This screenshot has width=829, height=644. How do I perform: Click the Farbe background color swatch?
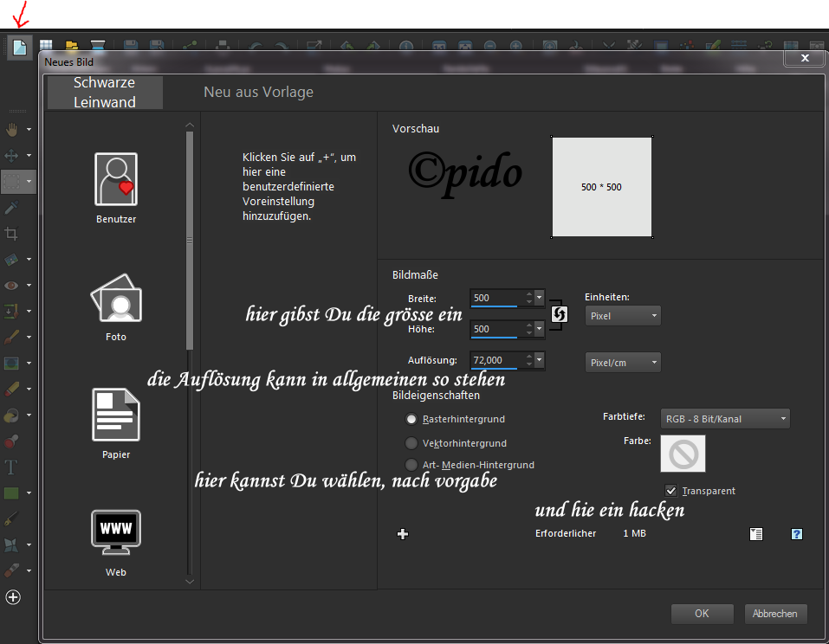[x=683, y=454]
